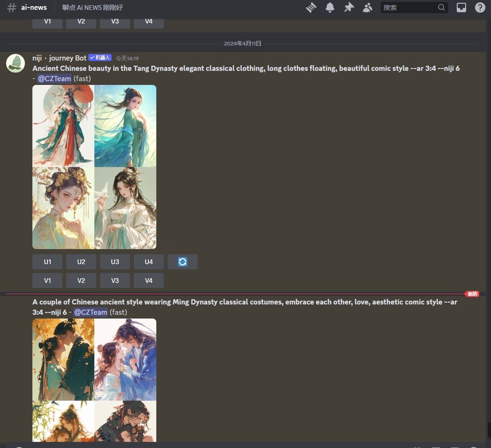Open the help question mark icon
This screenshot has height=448, width=491.
[x=480, y=8]
